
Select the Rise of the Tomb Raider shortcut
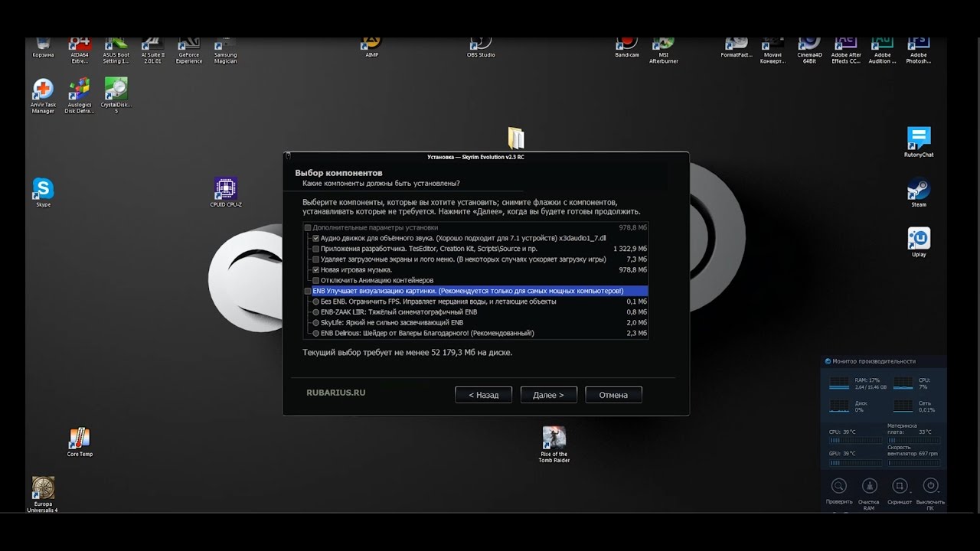pos(554,445)
